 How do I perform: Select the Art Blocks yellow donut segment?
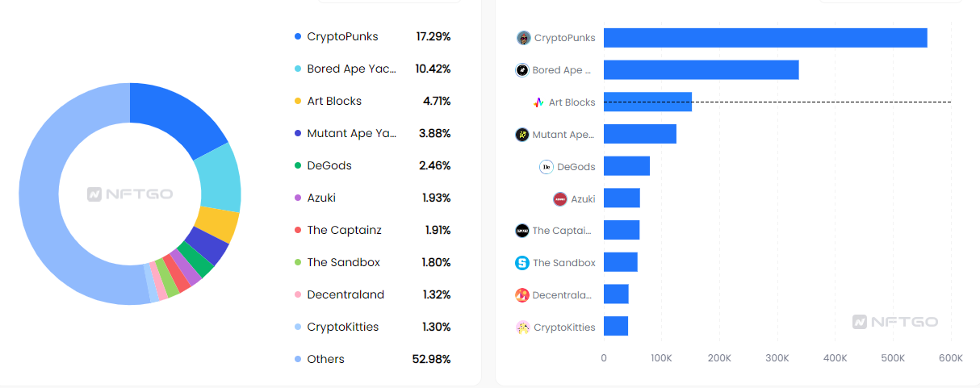coord(217,225)
